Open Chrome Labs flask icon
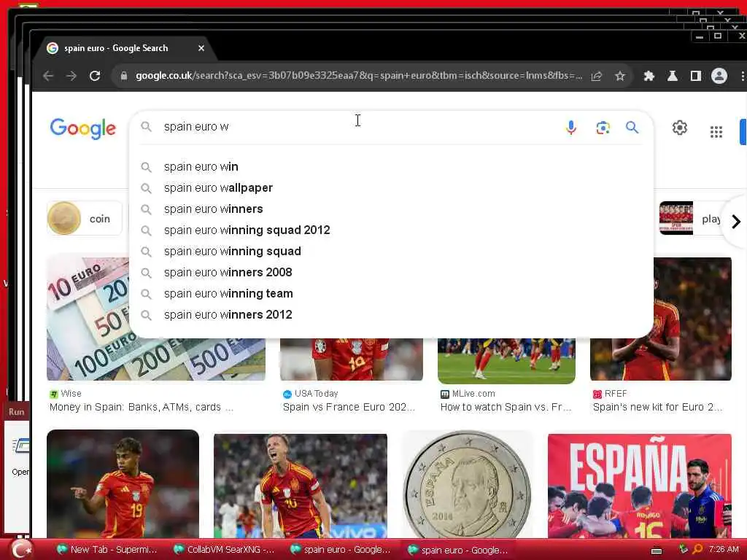 [x=672, y=76]
